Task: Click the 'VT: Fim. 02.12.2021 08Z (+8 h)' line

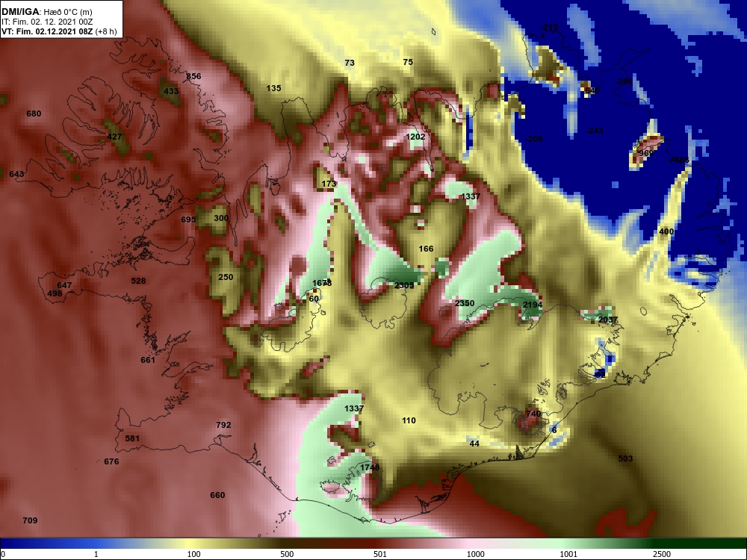Action: click(x=59, y=32)
